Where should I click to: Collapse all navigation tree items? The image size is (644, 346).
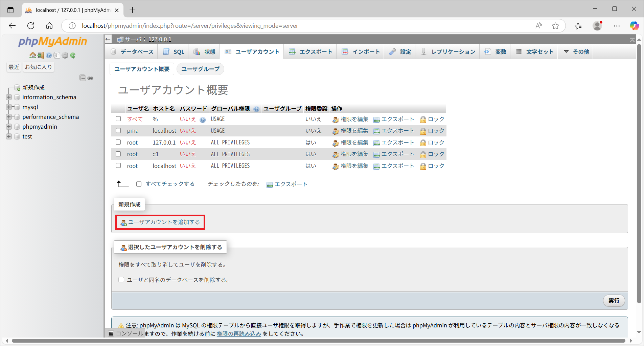pos(83,78)
